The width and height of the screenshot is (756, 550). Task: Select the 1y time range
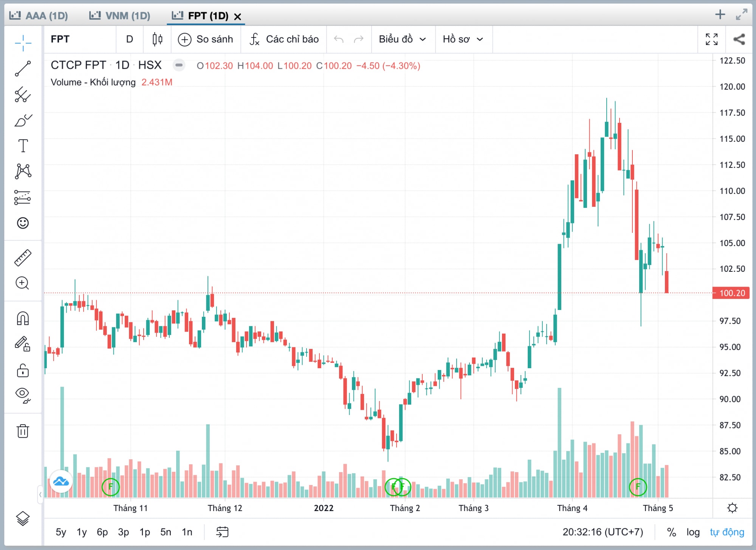coord(82,532)
